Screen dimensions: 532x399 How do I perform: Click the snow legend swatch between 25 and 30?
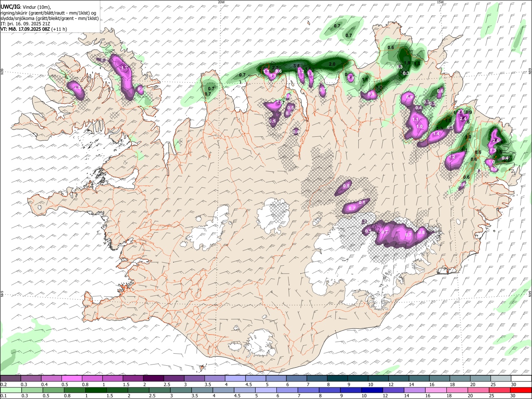click(x=501, y=379)
